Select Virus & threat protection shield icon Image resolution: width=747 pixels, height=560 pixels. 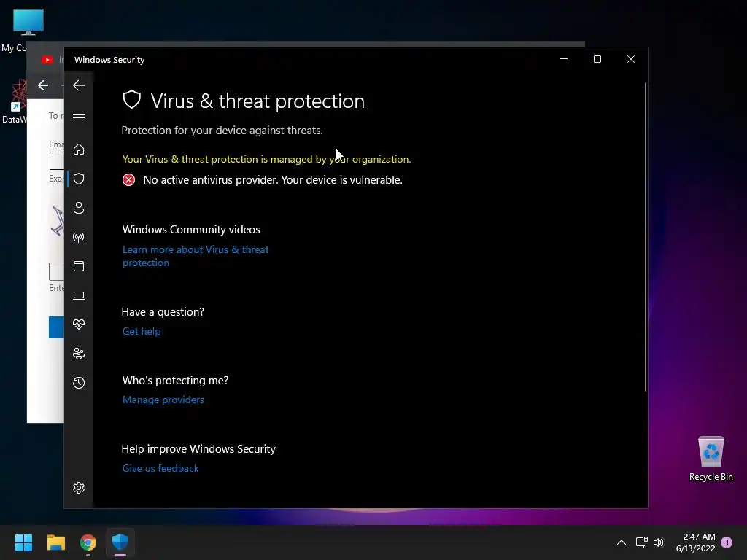point(79,179)
